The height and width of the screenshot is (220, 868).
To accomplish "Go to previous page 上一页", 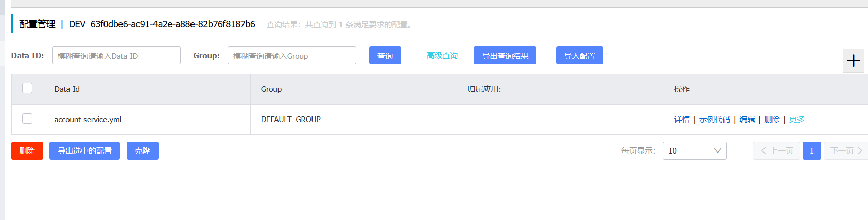I will (x=776, y=150).
